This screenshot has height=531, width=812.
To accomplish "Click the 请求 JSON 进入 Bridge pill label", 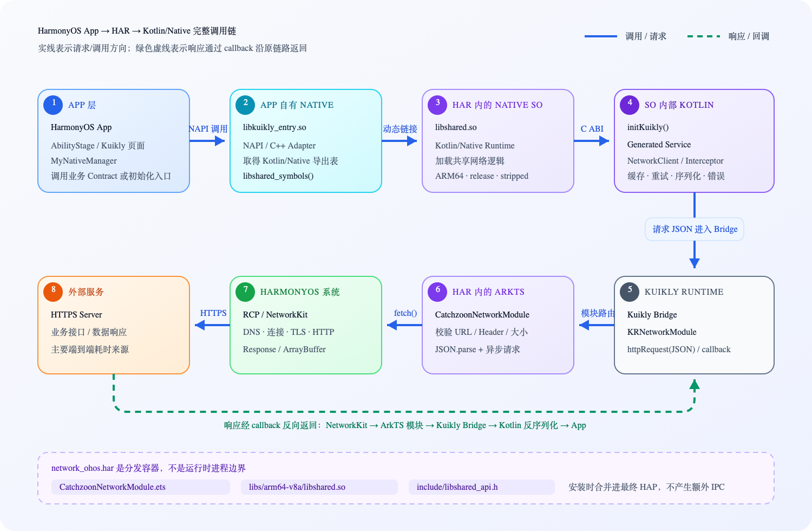I will click(695, 229).
